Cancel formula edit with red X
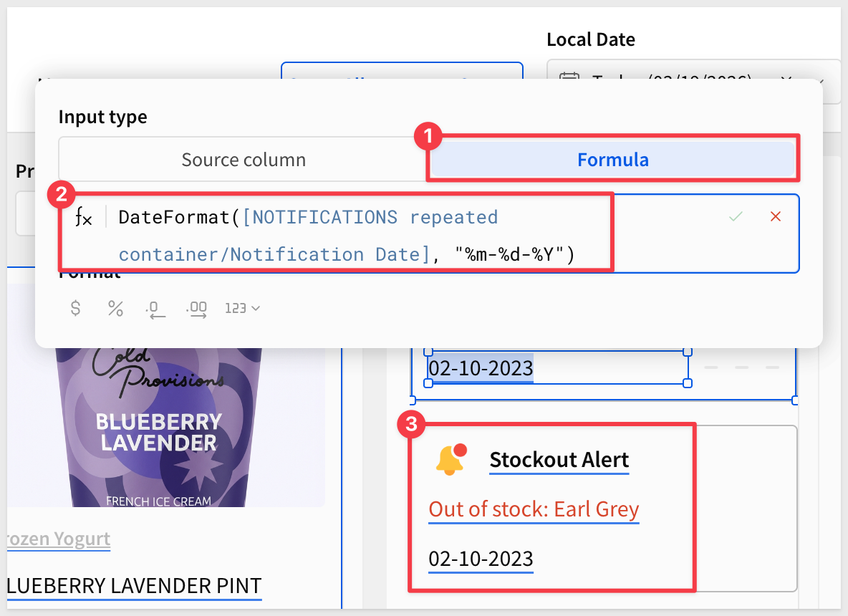 (775, 216)
